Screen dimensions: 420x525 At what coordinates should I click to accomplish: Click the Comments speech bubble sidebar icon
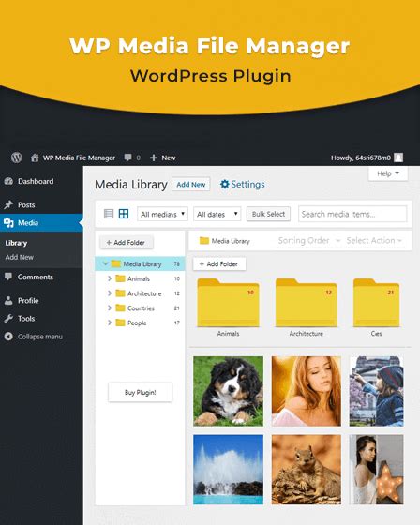point(8,277)
